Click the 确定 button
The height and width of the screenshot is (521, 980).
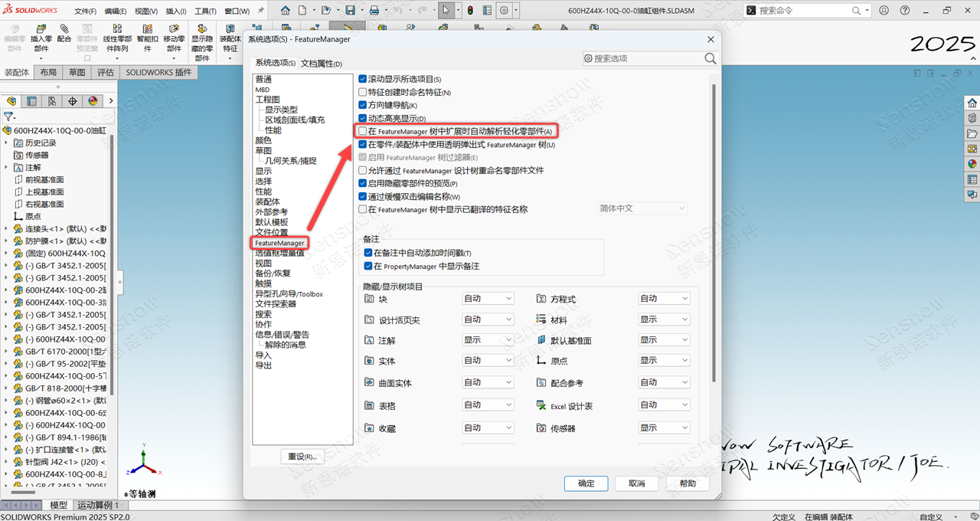click(x=586, y=483)
